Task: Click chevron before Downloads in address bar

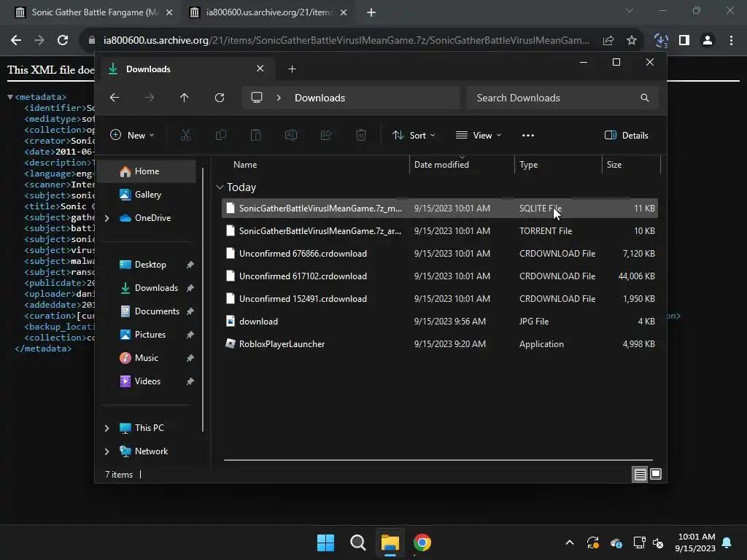Action: pos(279,98)
